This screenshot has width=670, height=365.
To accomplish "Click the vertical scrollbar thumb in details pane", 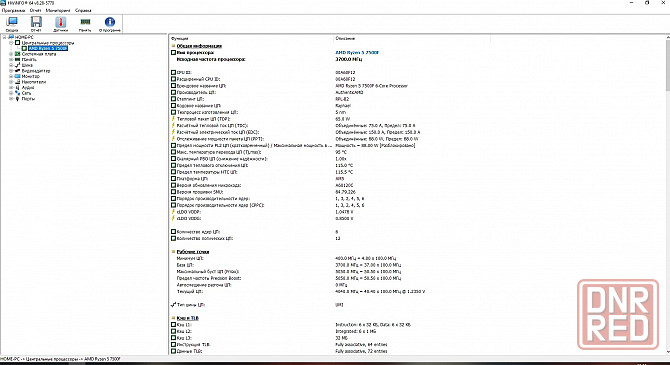I will pyautogui.click(x=667, y=66).
